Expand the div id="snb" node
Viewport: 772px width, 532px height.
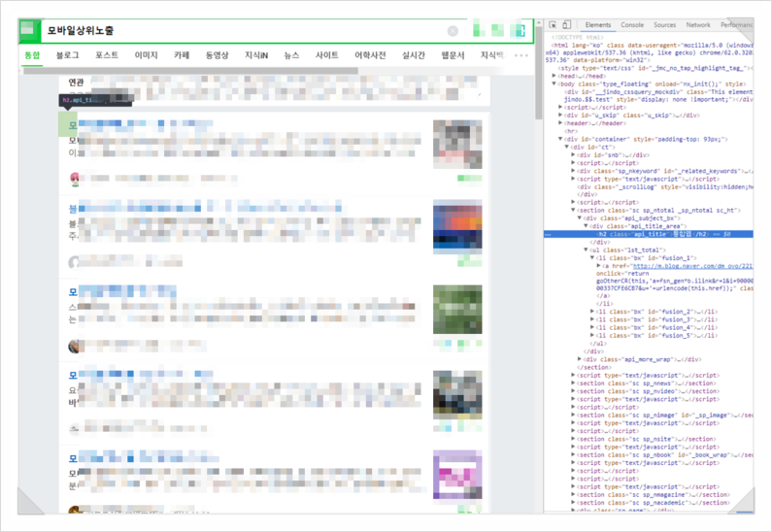[573, 154]
